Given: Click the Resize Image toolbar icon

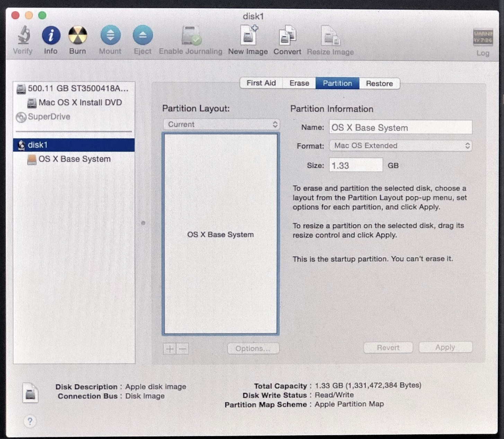Looking at the screenshot, I should [x=330, y=36].
